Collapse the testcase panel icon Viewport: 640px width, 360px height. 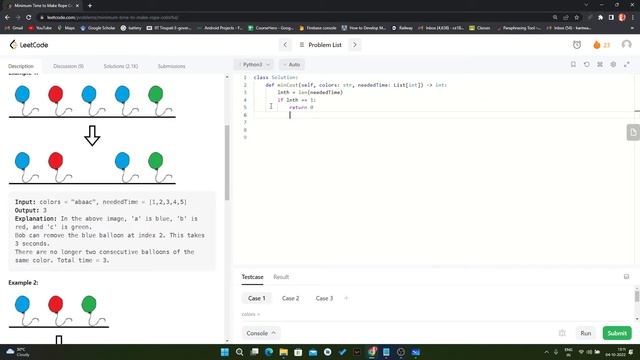pos(626,277)
